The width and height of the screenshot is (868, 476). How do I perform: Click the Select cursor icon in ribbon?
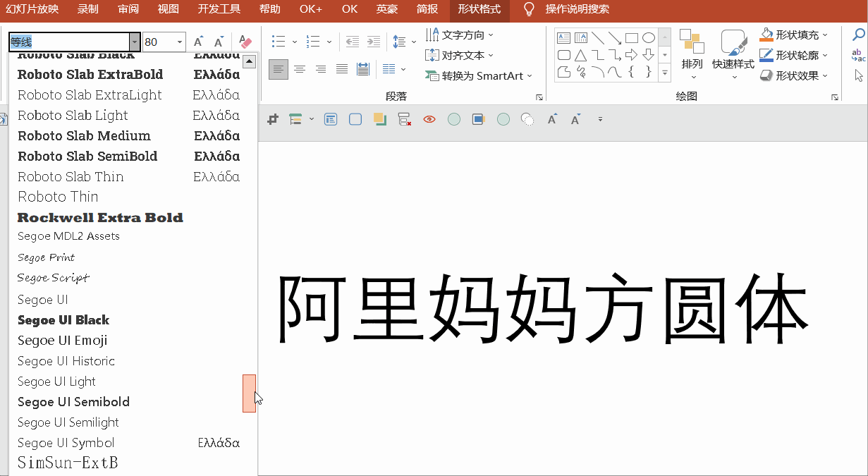pyautogui.click(x=859, y=75)
